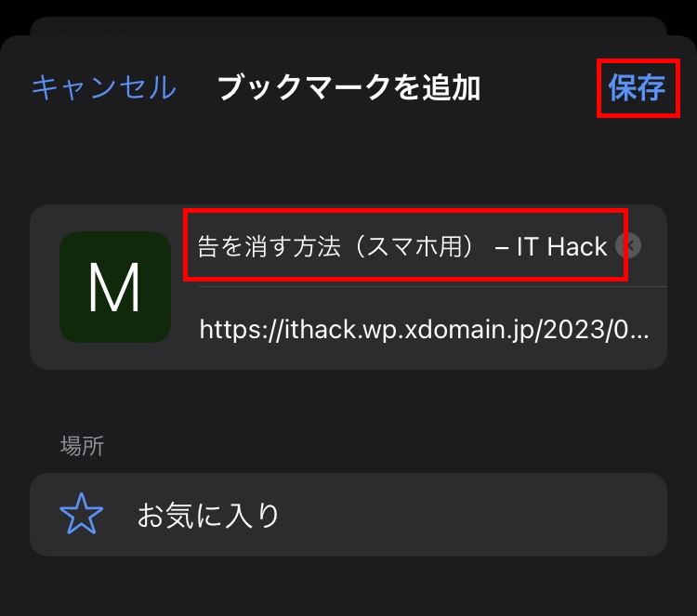
Task: Place cursor at IT Hack in title
Action: coord(561,246)
